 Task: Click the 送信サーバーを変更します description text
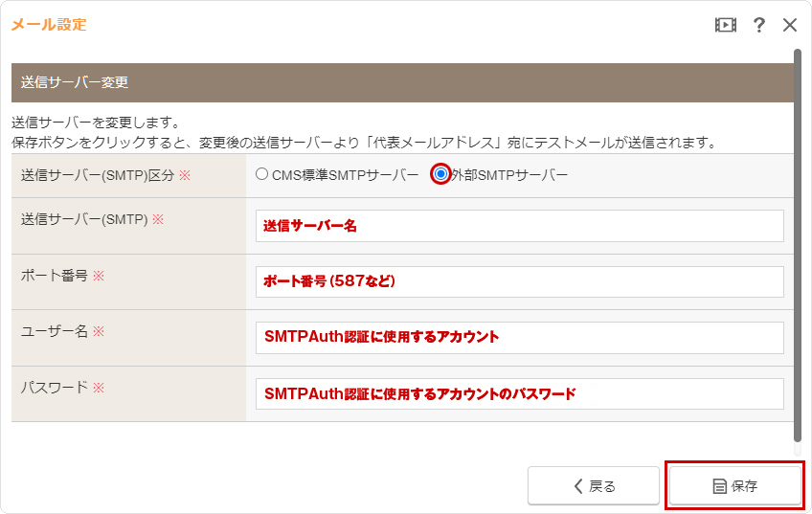pyautogui.click(x=96, y=123)
